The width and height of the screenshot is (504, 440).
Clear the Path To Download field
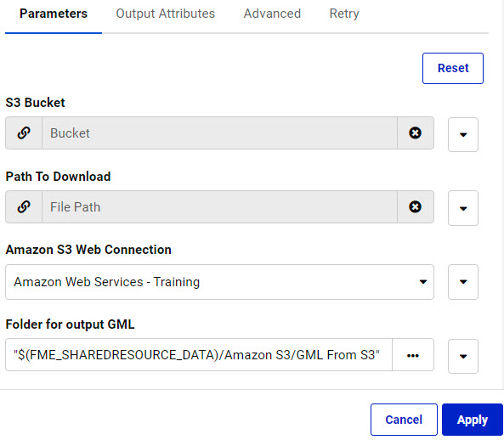pos(416,206)
